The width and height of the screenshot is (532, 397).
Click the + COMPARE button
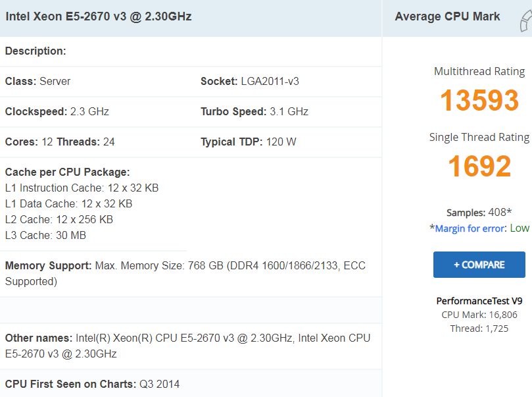479,265
